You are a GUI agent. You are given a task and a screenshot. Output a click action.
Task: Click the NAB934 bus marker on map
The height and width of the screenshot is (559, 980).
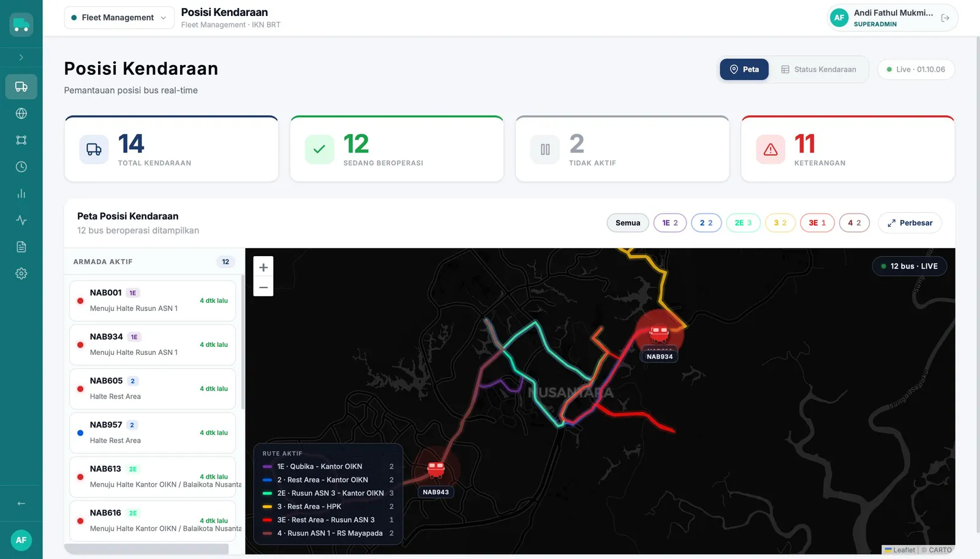tap(659, 335)
